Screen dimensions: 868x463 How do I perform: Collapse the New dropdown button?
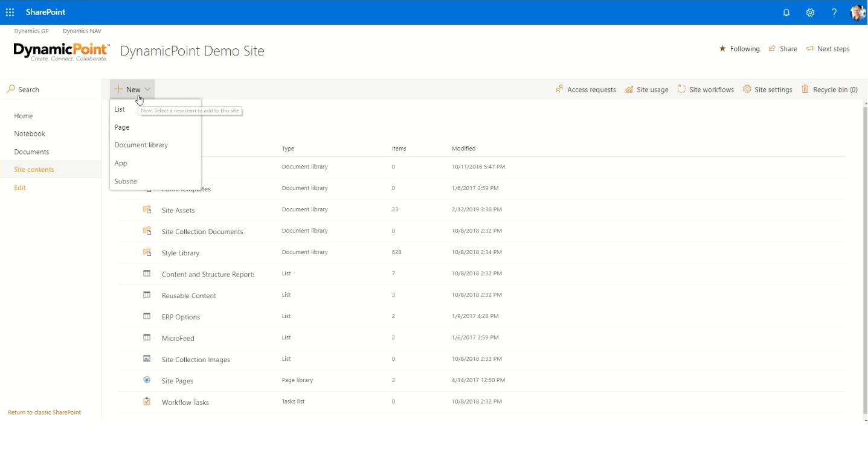(x=132, y=89)
